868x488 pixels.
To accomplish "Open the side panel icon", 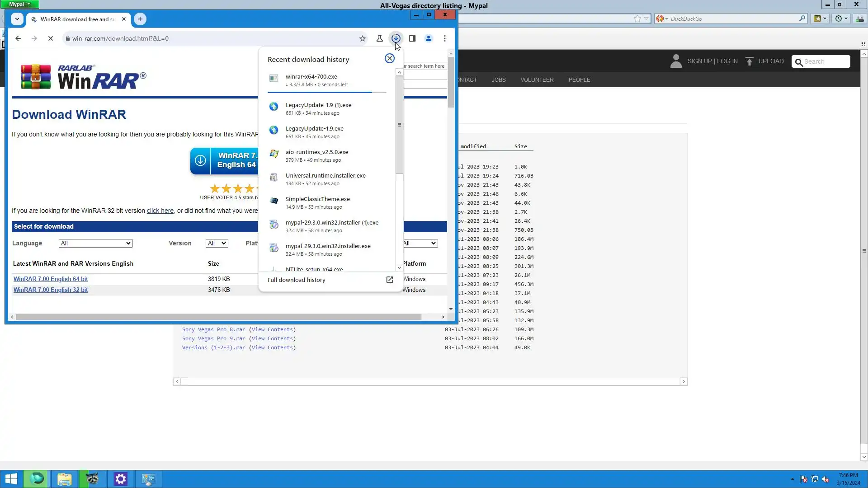I will click(x=412, y=38).
